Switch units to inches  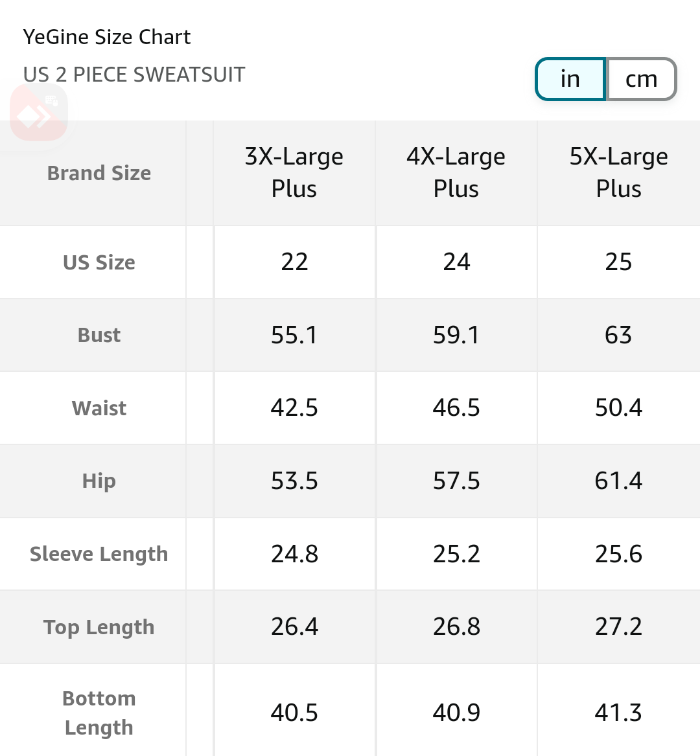point(570,79)
